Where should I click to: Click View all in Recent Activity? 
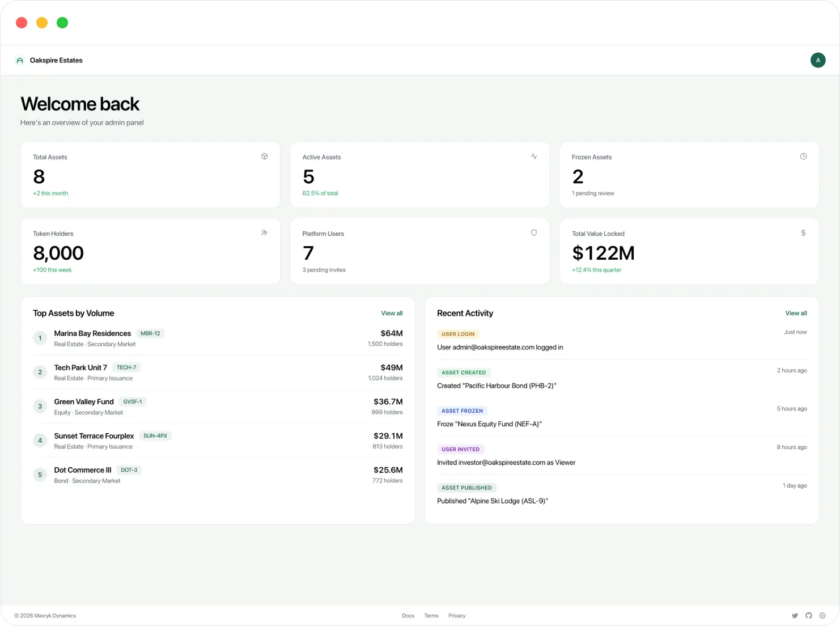(796, 314)
